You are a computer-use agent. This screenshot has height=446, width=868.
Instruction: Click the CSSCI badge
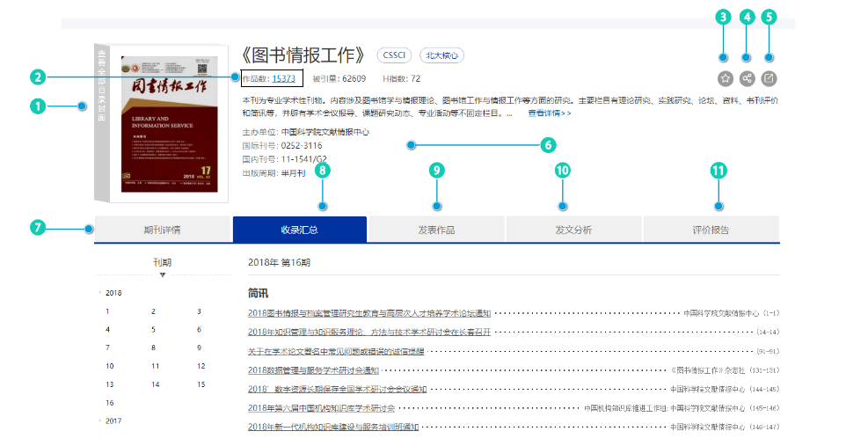[394, 55]
